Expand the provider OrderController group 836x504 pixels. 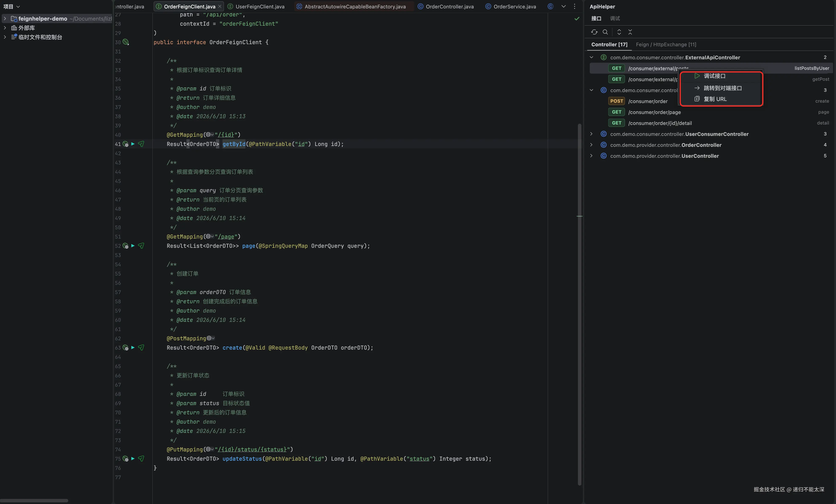point(591,145)
